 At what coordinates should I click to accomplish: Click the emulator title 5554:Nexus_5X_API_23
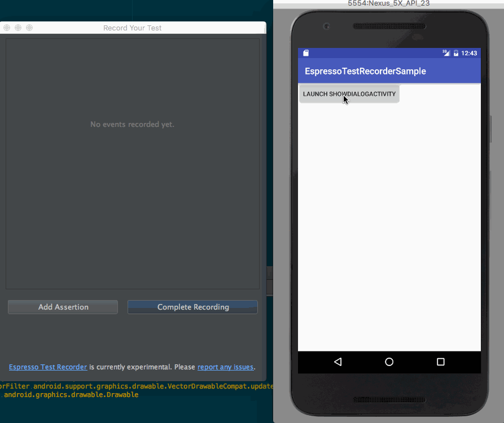[x=389, y=3]
